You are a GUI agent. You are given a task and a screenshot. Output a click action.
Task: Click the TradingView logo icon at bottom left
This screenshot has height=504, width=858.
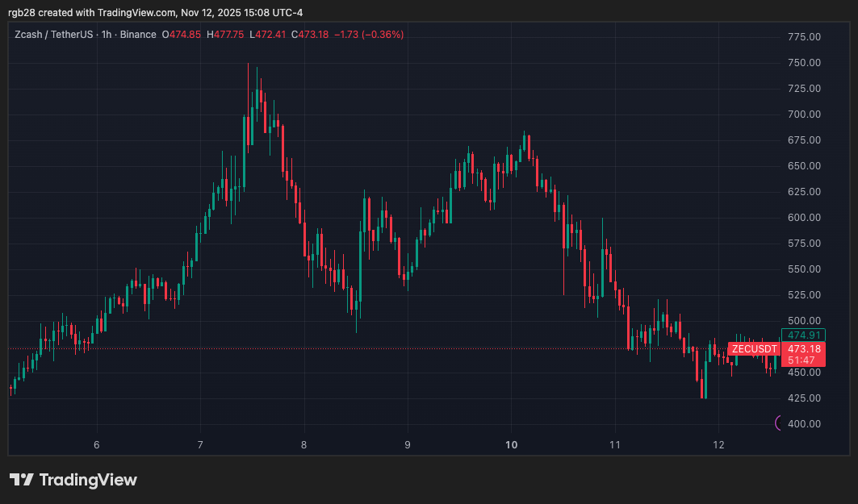[21, 480]
